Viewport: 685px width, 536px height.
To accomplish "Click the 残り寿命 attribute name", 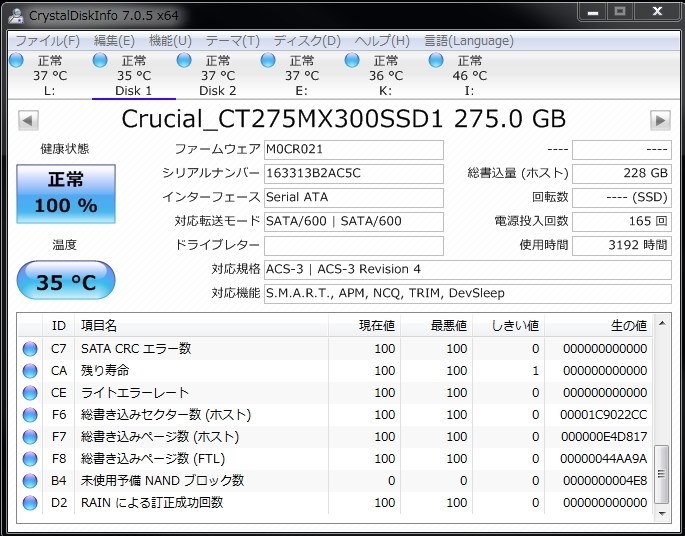I will (105, 371).
